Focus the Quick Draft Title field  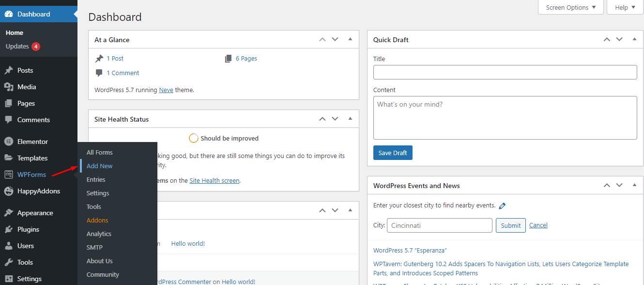(505, 72)
